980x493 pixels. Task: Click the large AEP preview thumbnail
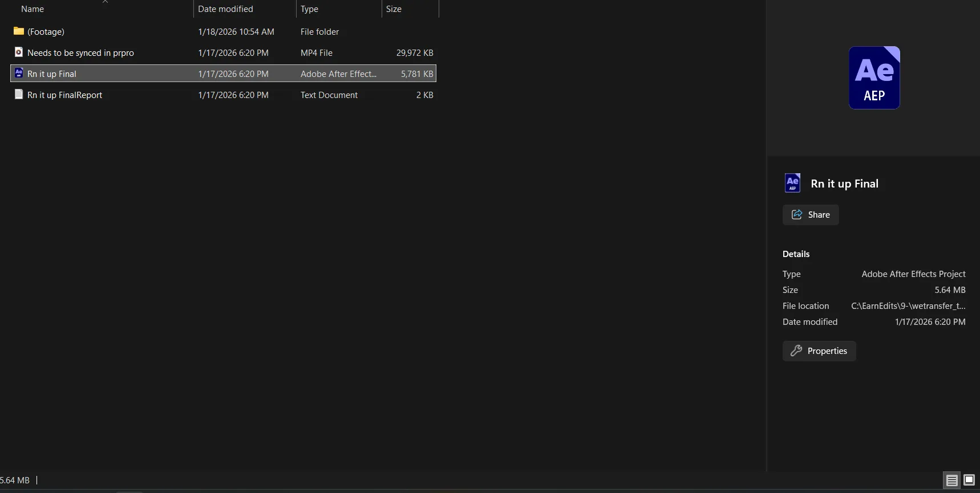tap(874, 78)
